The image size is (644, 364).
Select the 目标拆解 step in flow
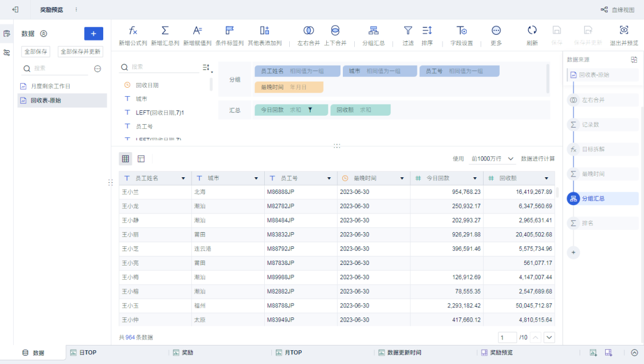click(603, 149)
